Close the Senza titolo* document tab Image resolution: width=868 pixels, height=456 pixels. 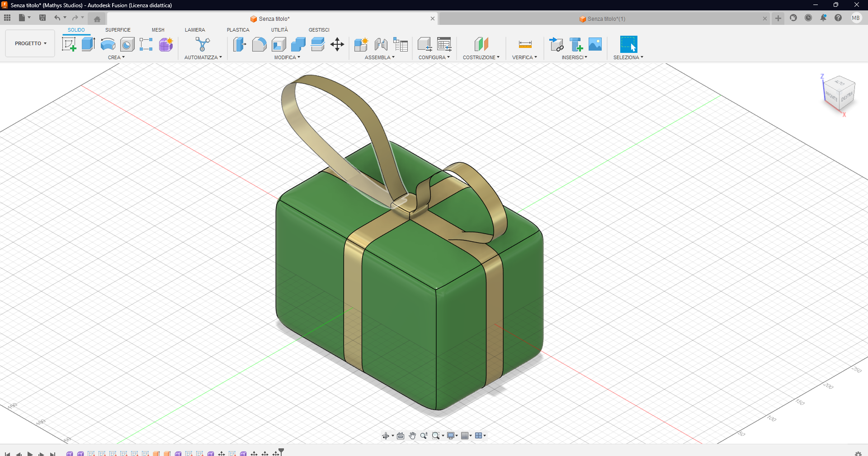pyautogui.click(x=433, y=19)
